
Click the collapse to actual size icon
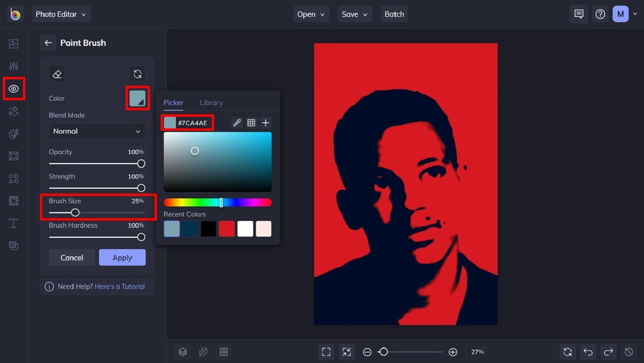click(347, 352)
